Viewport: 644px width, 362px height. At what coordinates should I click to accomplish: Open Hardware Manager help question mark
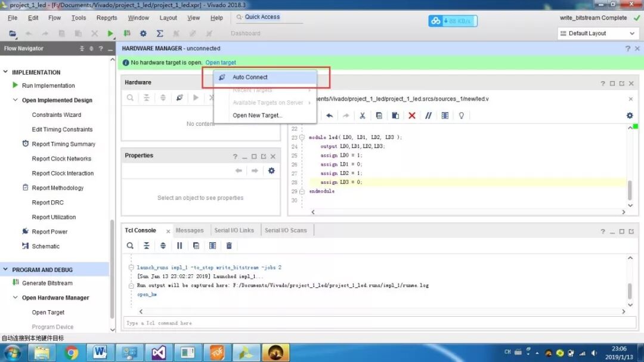[x=627, y=48]
